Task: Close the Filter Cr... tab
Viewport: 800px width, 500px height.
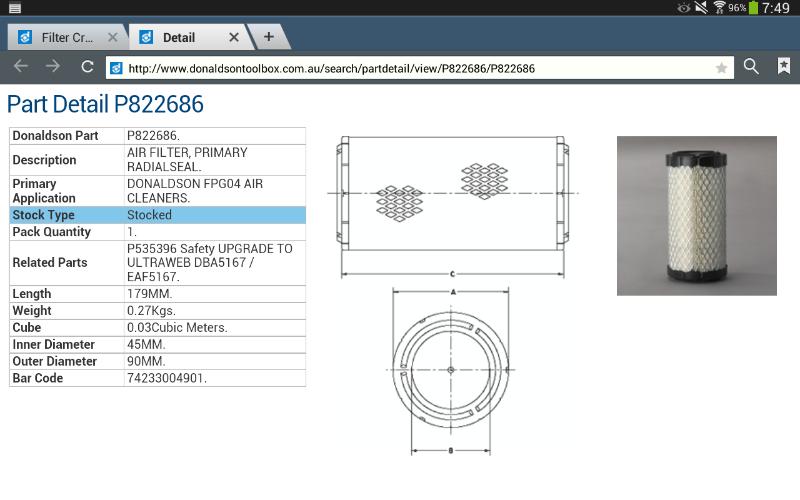Action: pos(113,37)
